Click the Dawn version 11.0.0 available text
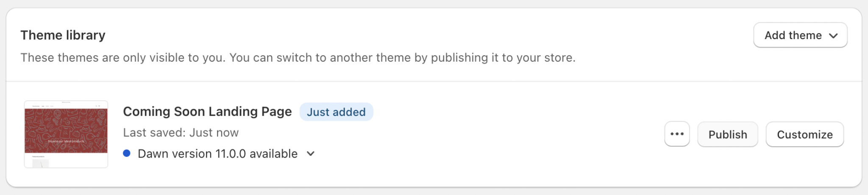868x195 pixels. (x=217, y=153)
